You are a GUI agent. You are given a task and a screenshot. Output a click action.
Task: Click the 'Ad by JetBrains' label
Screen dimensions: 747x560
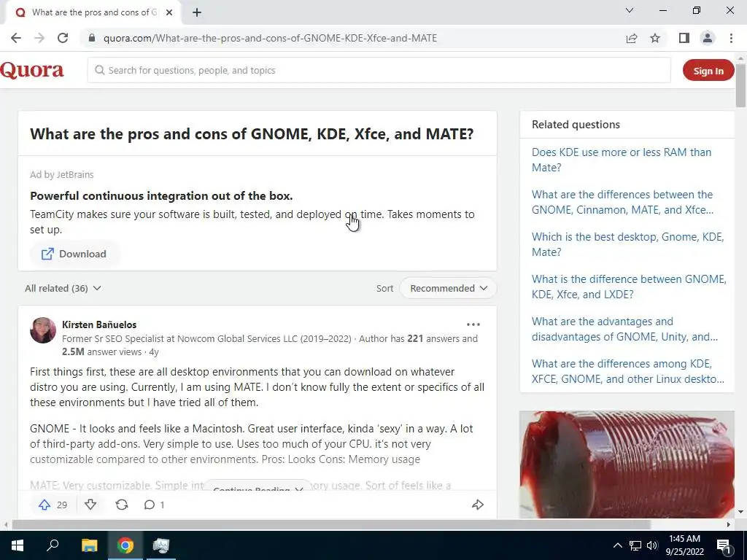pyautogui.click(x=61, y=175)
